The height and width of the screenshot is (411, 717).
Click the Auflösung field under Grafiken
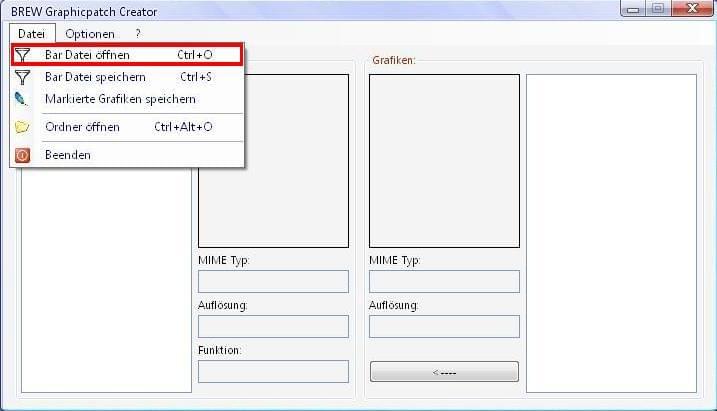coord(444,326)
